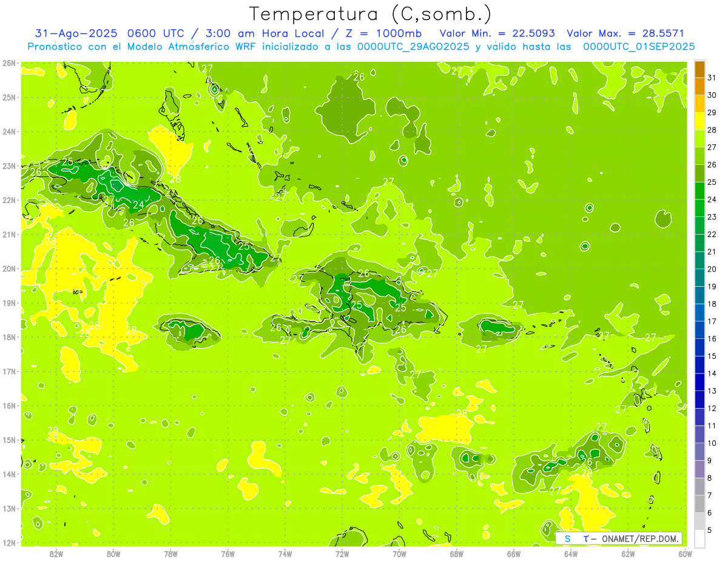Screen dimensions: 728x562
Task: Click the 'Valor Min. = 22.5093' readout
Action: pyautogui.click(x=497, y=34)
